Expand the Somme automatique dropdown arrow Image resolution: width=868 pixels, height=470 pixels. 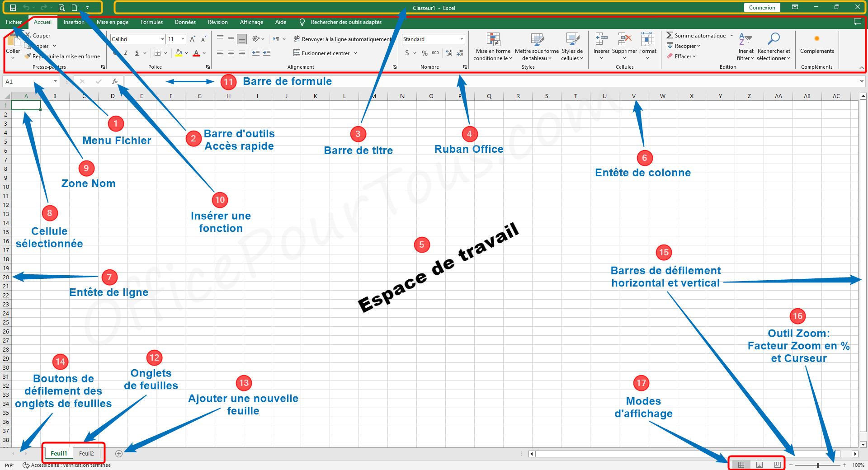(731, 35)
